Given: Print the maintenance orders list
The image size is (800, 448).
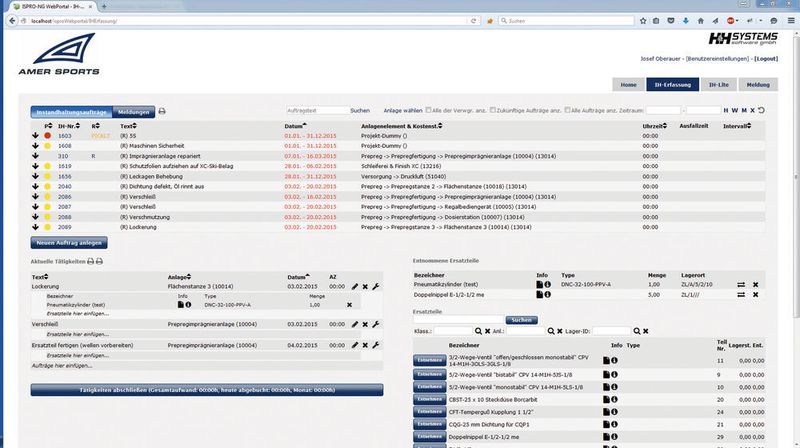Looking at the screenshot, I should [x=162, y=111].
